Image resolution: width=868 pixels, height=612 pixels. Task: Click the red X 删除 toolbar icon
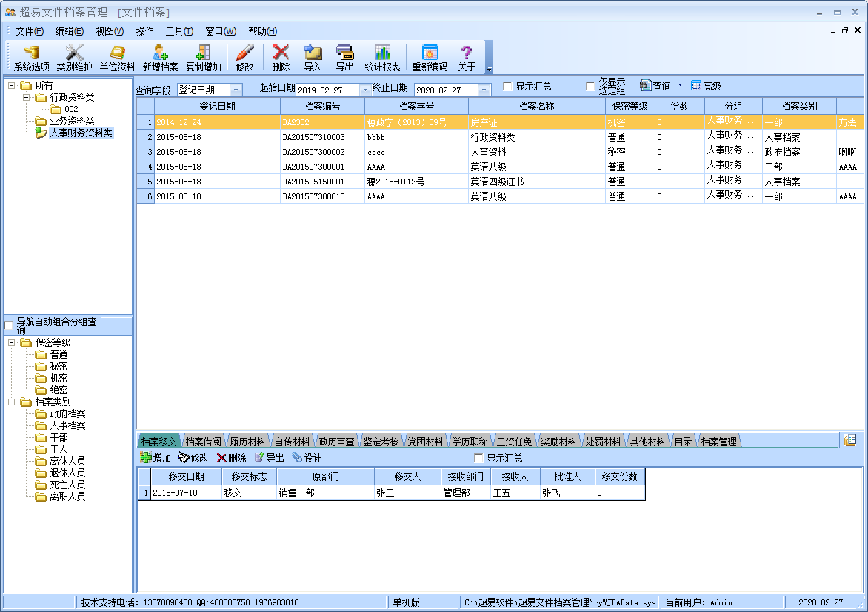(281, 58)
